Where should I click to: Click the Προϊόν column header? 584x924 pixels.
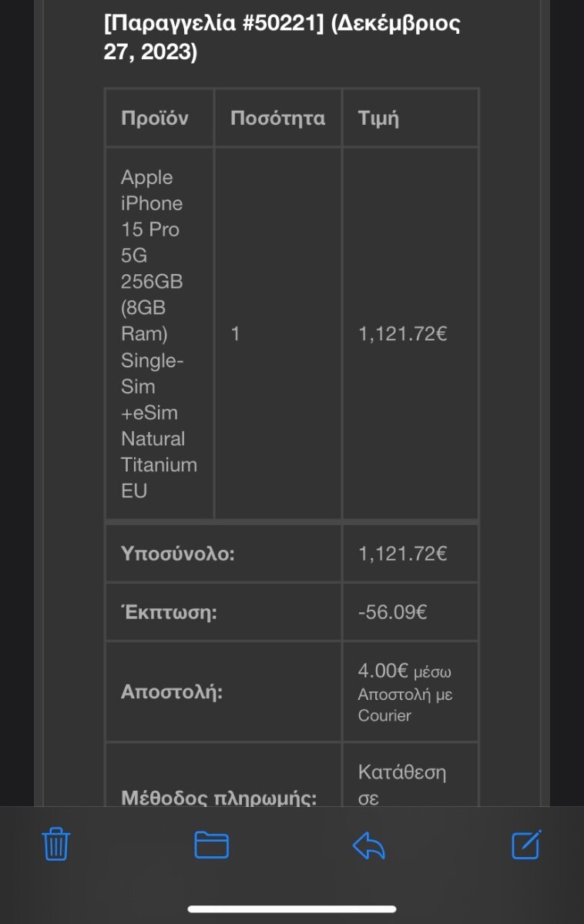(155, 118)
